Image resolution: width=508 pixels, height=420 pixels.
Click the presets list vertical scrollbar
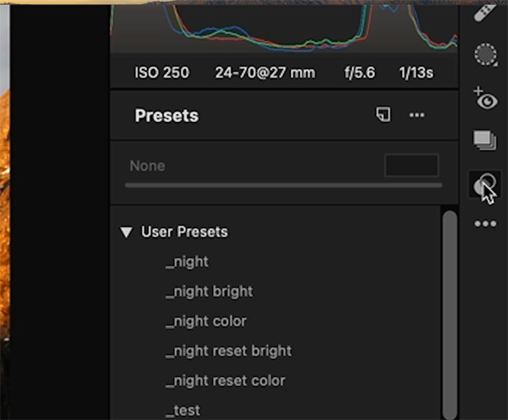[450, 315]
